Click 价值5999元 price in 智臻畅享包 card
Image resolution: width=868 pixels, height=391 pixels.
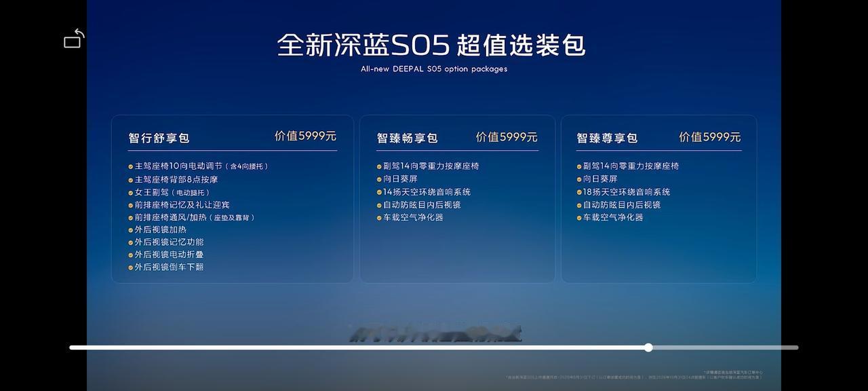click(507, 136)
